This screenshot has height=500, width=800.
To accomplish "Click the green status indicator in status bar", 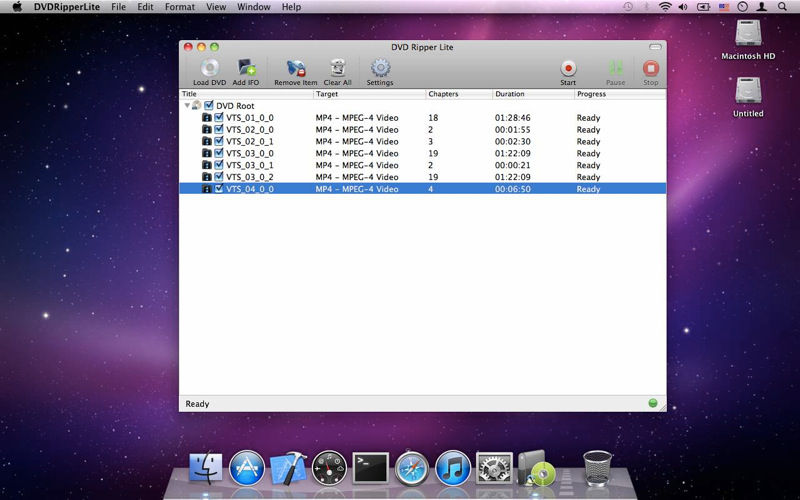I will point(653,403).
